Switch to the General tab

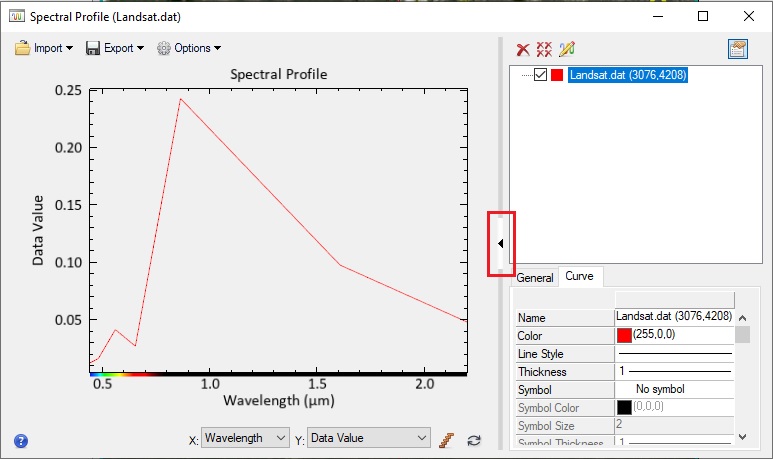click(535, 278)
